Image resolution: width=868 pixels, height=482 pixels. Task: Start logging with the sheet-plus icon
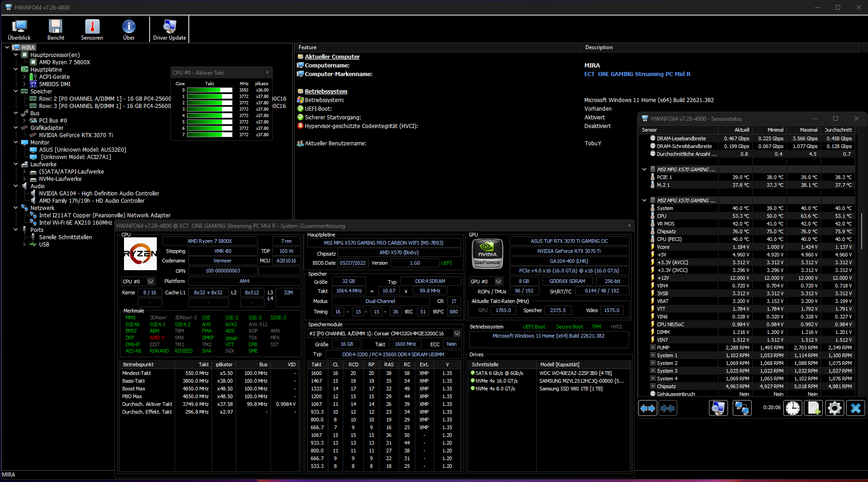[814, 408]
